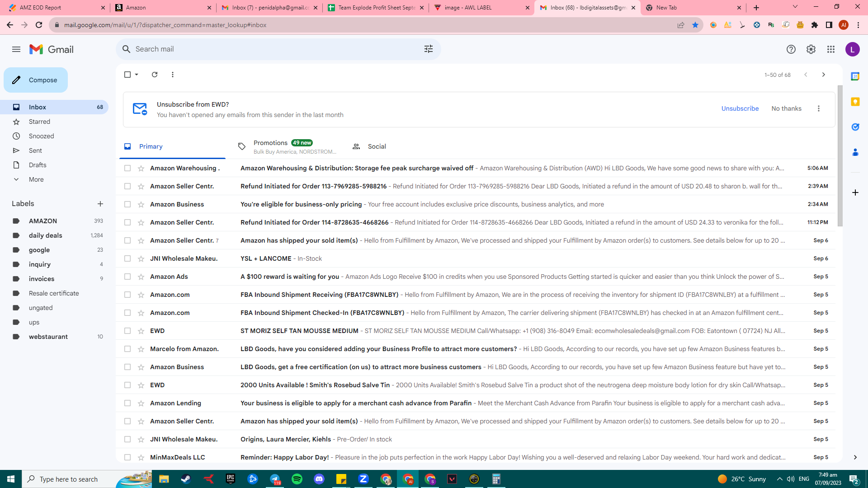Click the inbox vertical scrollbar
Viewport: 868px width, 488px height.
click(840, 156)
